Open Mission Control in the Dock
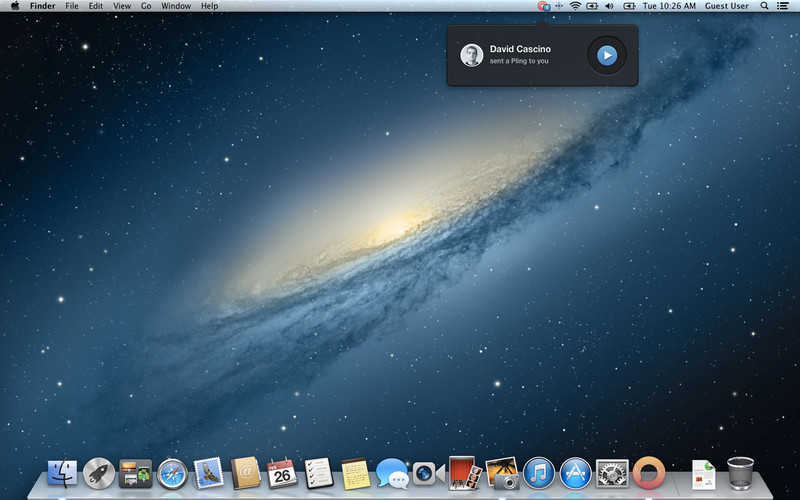The image size is (800, 500). 136,473
